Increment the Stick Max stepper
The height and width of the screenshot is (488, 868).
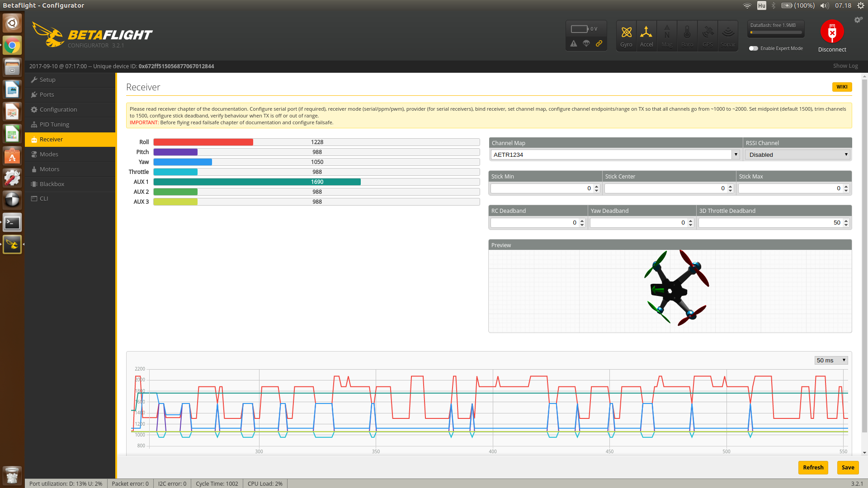[846, 186]
